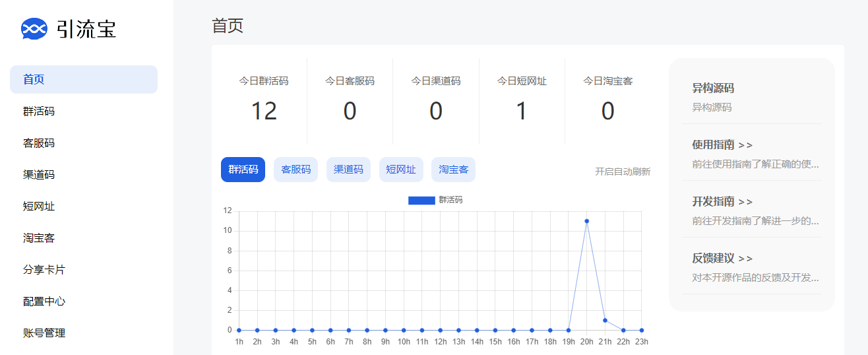
Task: Open 客服码 in the sidebar
Action: click(39, 143)
